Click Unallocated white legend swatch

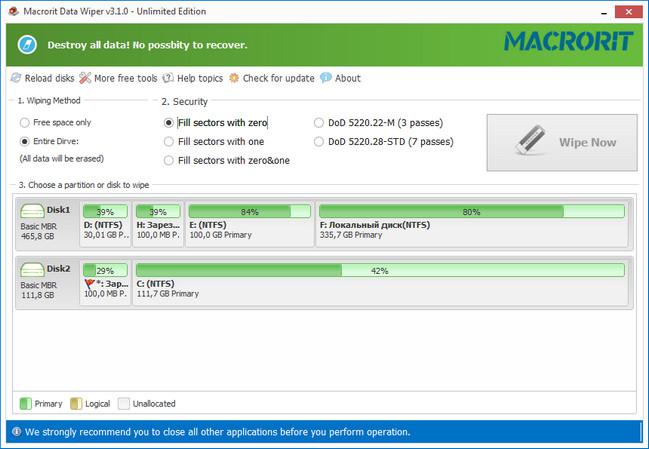tap(124, 403)
